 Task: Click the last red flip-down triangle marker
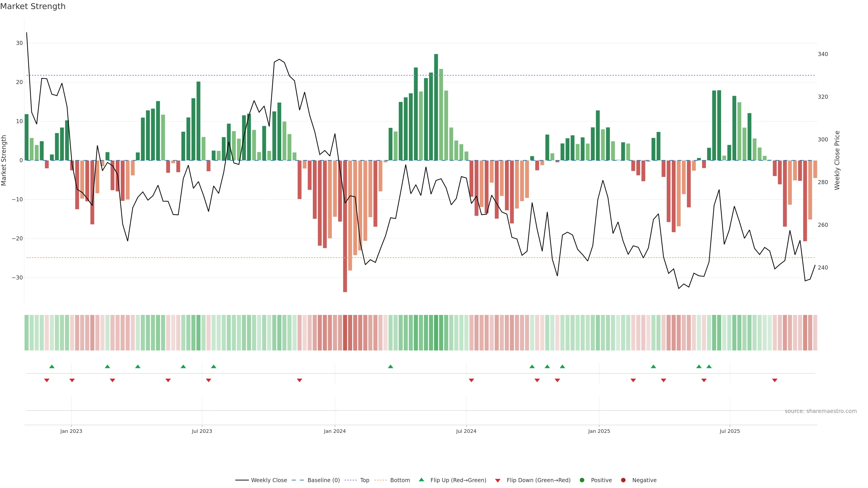click(x=775, y=380)
